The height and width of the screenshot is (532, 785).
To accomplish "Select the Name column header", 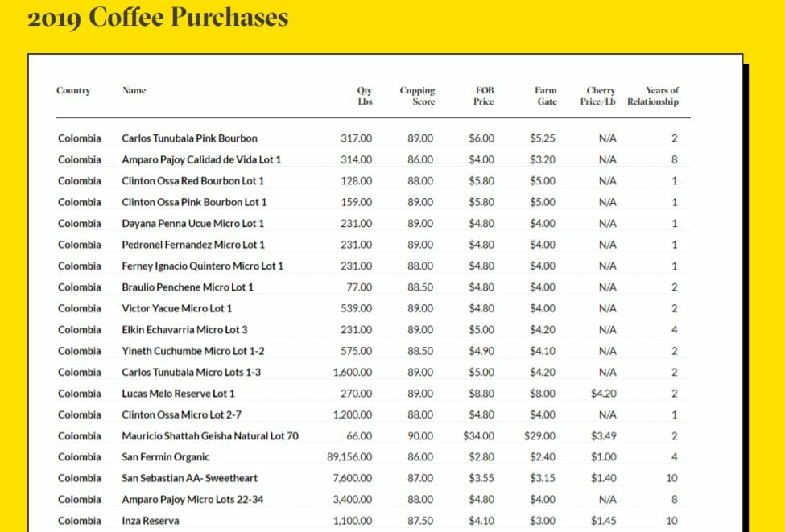I will tap(134, 91).
